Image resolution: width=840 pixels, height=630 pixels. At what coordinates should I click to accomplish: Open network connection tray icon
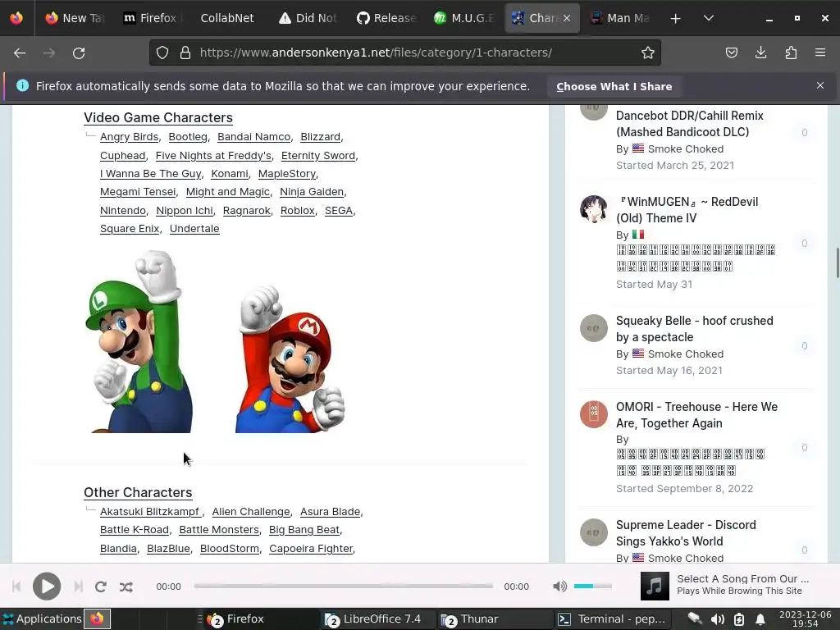click(x=695, y=619)
